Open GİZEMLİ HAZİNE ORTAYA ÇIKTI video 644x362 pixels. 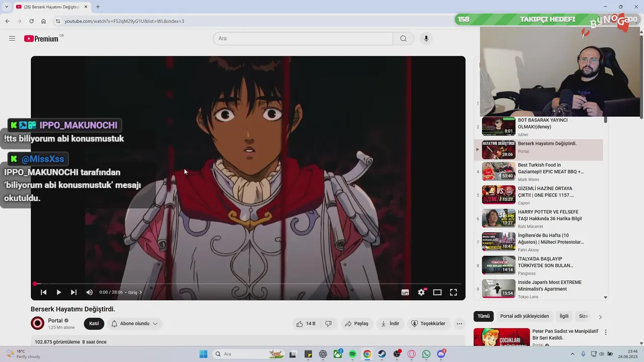tap(538, 195)
